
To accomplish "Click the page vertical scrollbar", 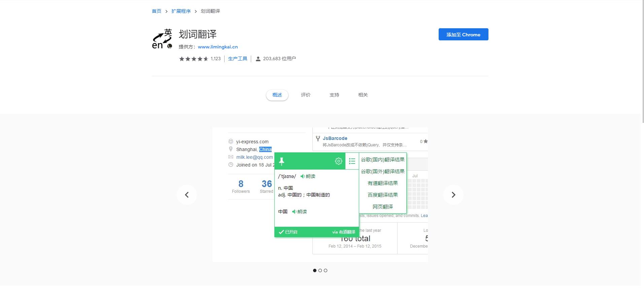I will (642, 62).
